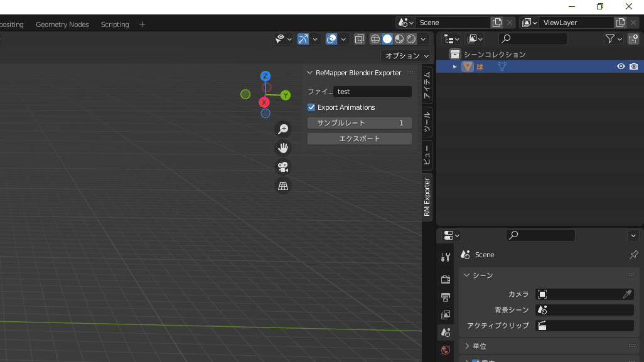Toggle camera view icon in viewport

[x=283, y=167]
